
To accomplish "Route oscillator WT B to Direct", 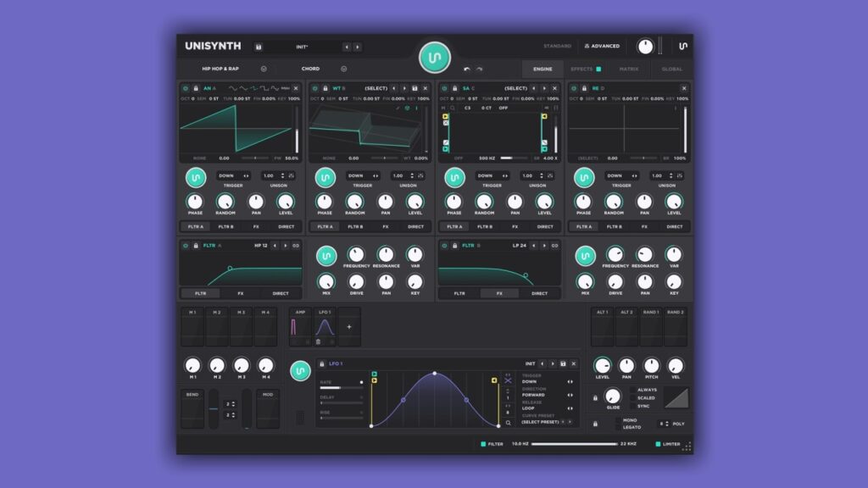I will point(415,227).
